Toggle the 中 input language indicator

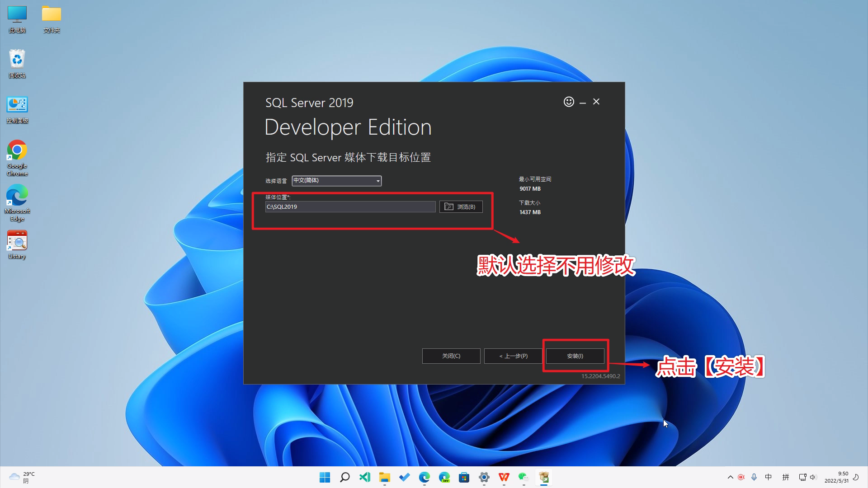[768, 477]
